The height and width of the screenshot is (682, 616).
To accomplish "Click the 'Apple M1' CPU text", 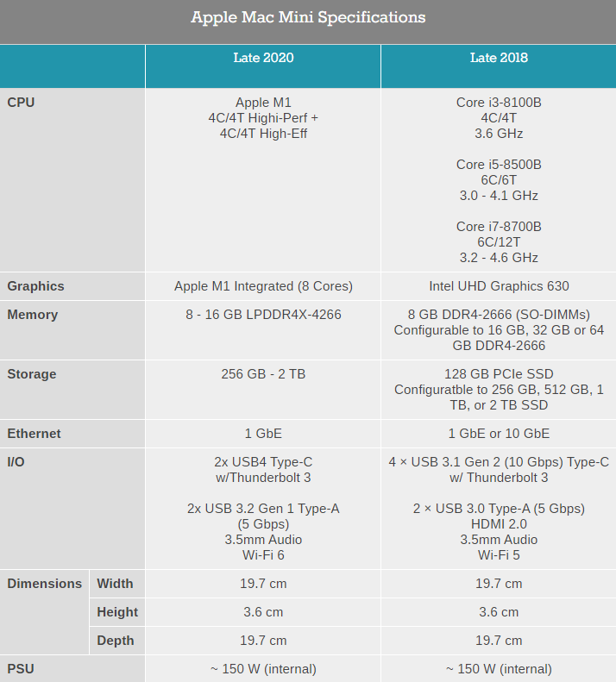I will click(263, 103).
